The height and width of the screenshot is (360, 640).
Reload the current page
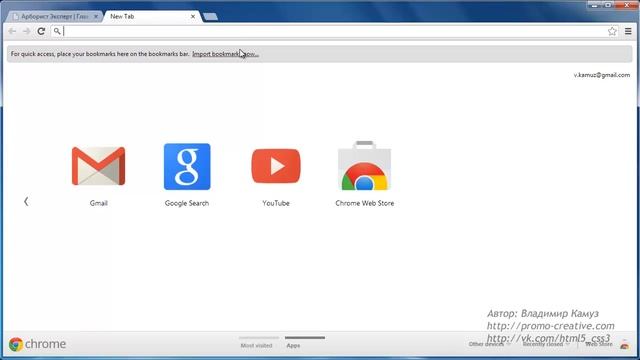(x=41, y=31)
